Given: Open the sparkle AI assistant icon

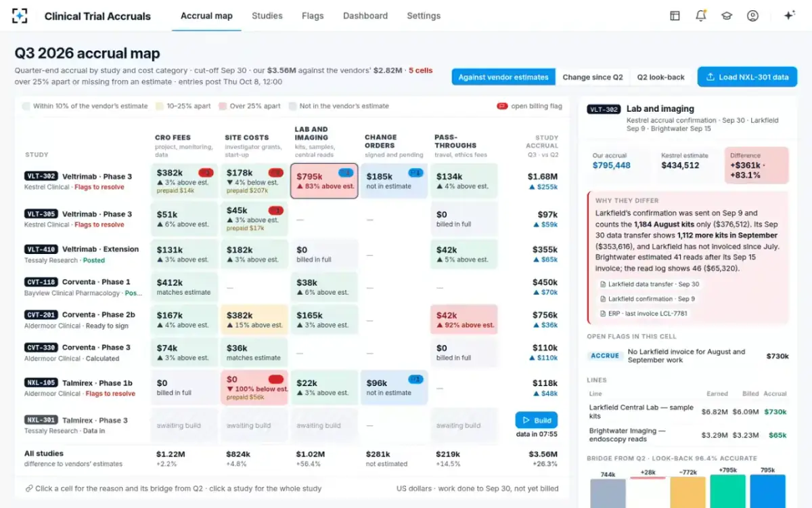Looking at the screenshot, I should tap(789, 16).
